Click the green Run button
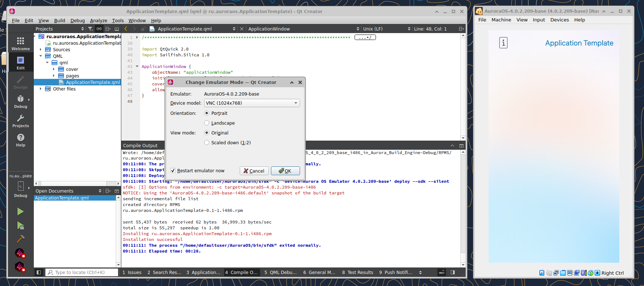Viewport: 644px width, 286px height. (x=20, y=212)
